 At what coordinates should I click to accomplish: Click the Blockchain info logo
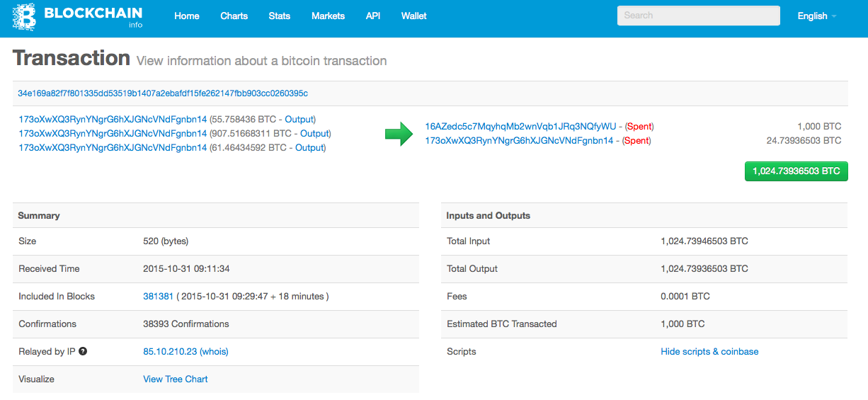(x=77, y=17)
